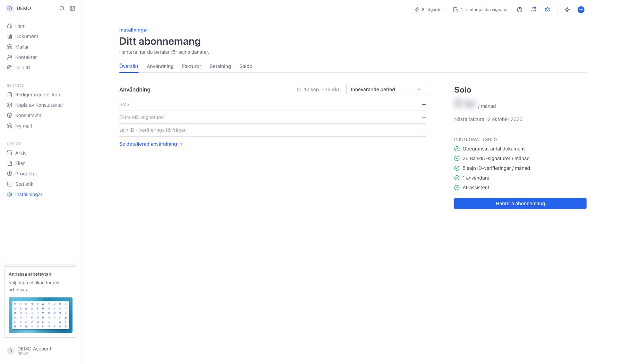The height and width of the screenshot is (364, 624).
Task: Click the 'SMS' usage row
Action: point(272,104)
